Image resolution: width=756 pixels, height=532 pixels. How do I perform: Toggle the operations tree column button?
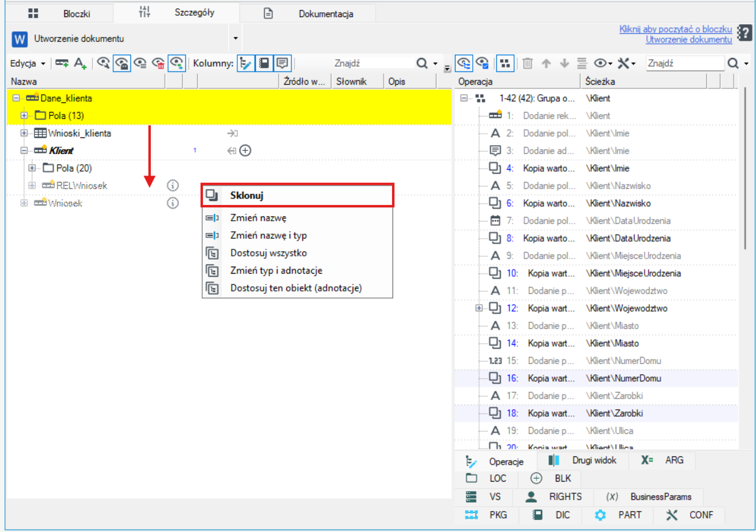[x=246, y=63]
